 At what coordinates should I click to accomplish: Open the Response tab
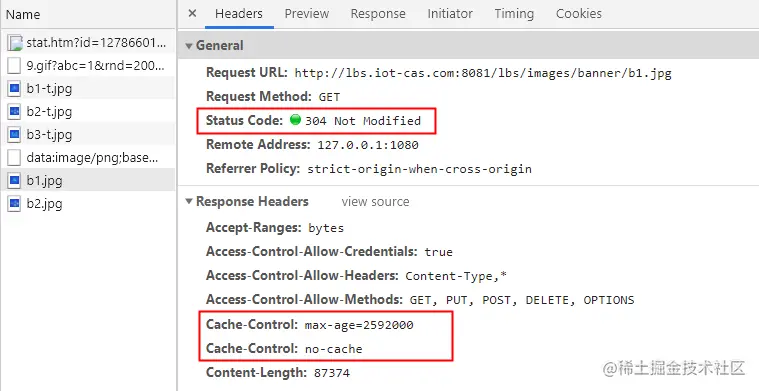378,14
